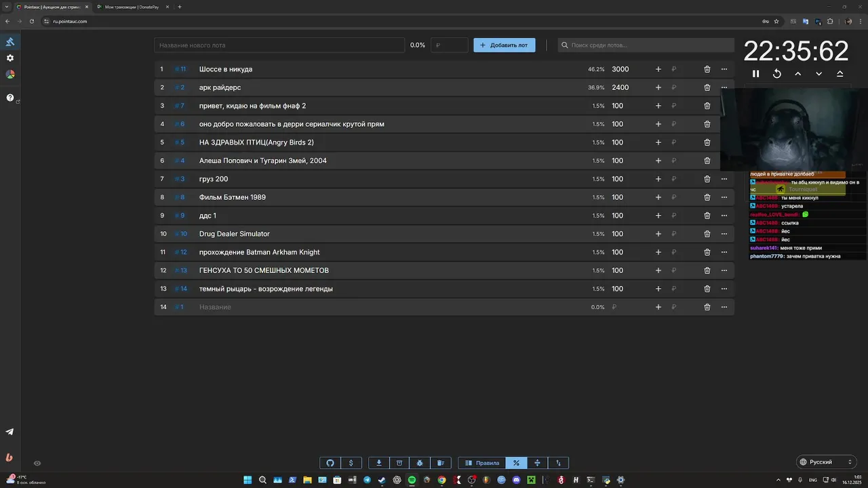The image size is (868, 488).
Task: Click the download lots icon in bottom toolbar
Action: point(379,463)
